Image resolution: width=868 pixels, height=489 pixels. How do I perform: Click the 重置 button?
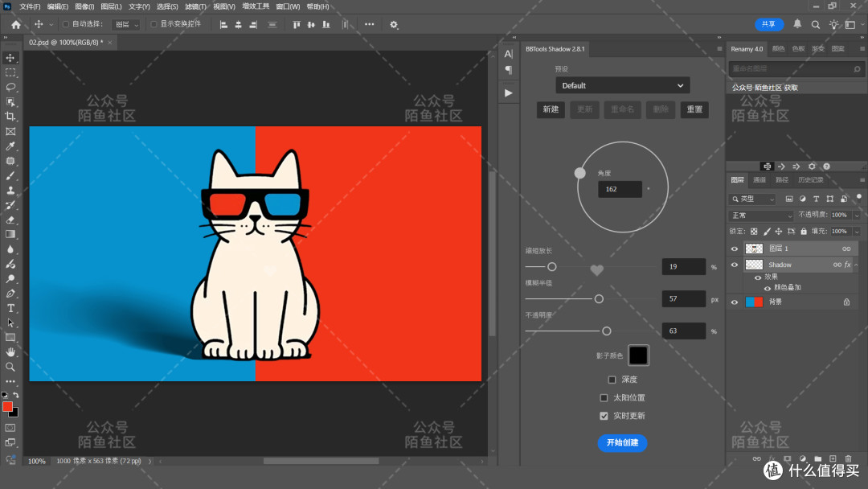[694, 109]
